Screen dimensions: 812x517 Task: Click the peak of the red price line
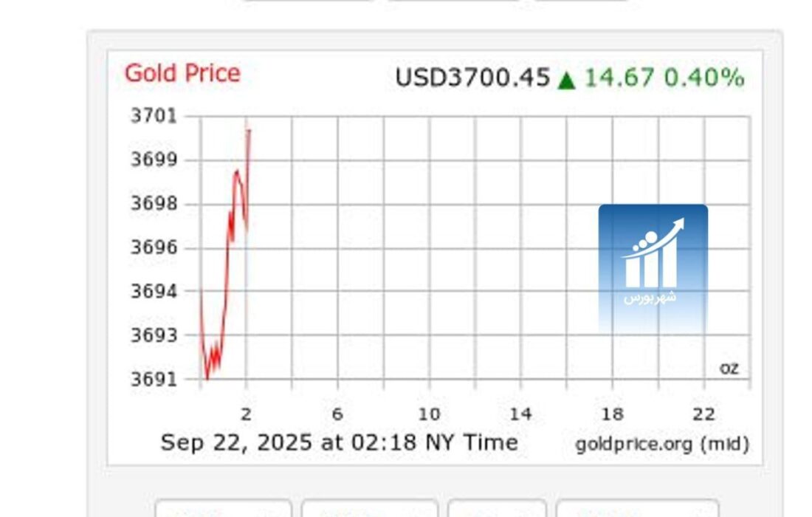click(250, 131)
